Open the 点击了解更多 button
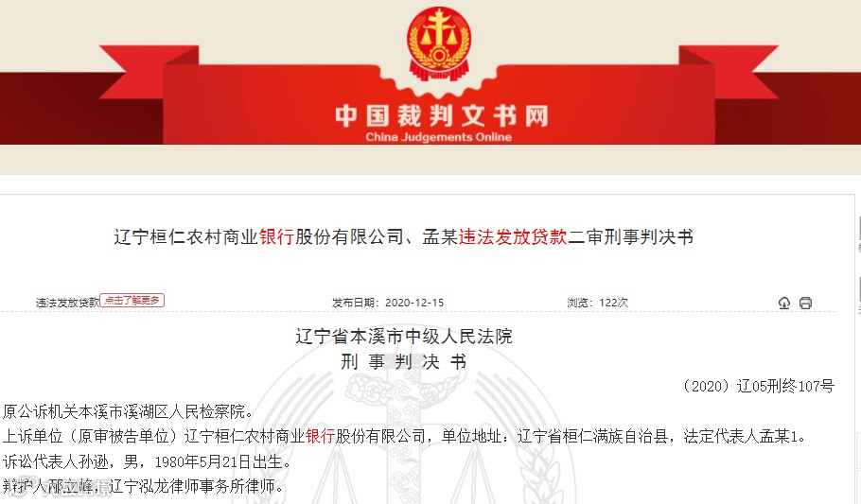The width and height of the screenshot is (861, 504). (x=132, y=301)
